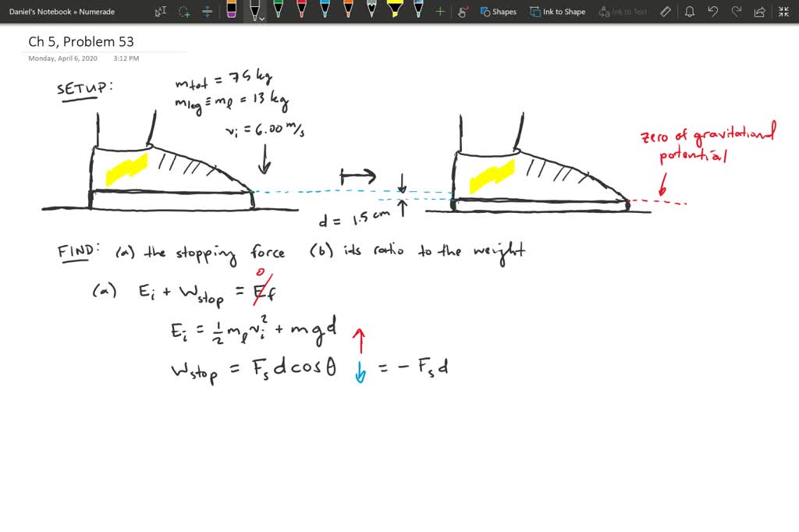Open the black pen options dropdown
This screenshot has height=532, width=799.
pos(261,17)
